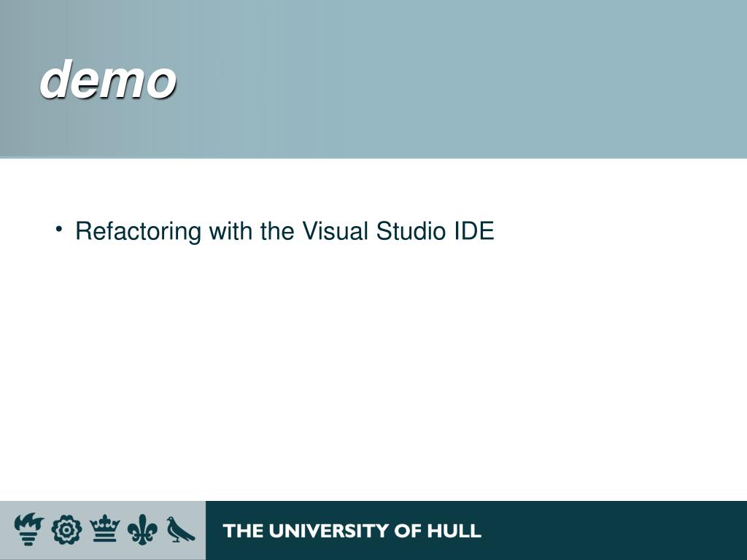The image size is (747, 560).
Task: Click the word 'Refactoring' in the bullet
Action: (x=138, y=232)
